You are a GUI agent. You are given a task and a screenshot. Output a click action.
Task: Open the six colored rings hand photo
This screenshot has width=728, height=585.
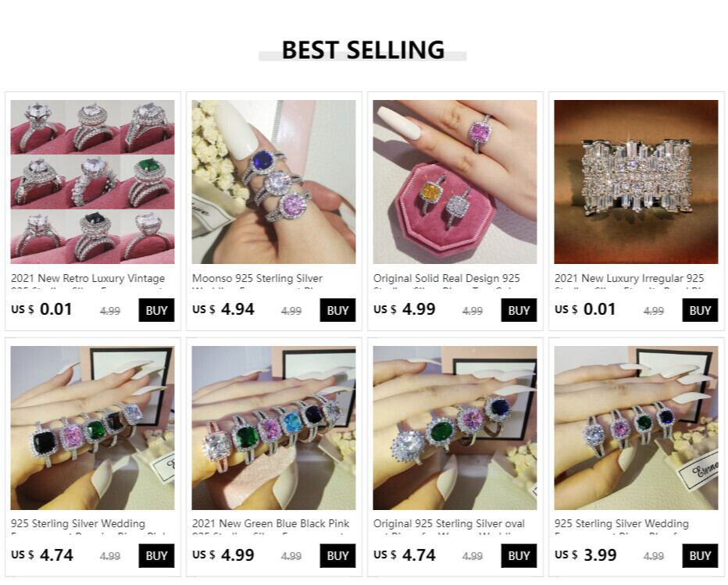tap(273, 427)
